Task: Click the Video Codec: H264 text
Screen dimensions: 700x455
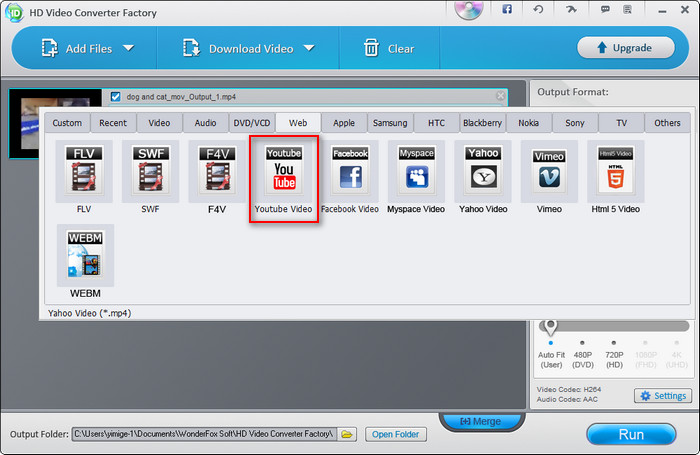Action: point(569,389)
